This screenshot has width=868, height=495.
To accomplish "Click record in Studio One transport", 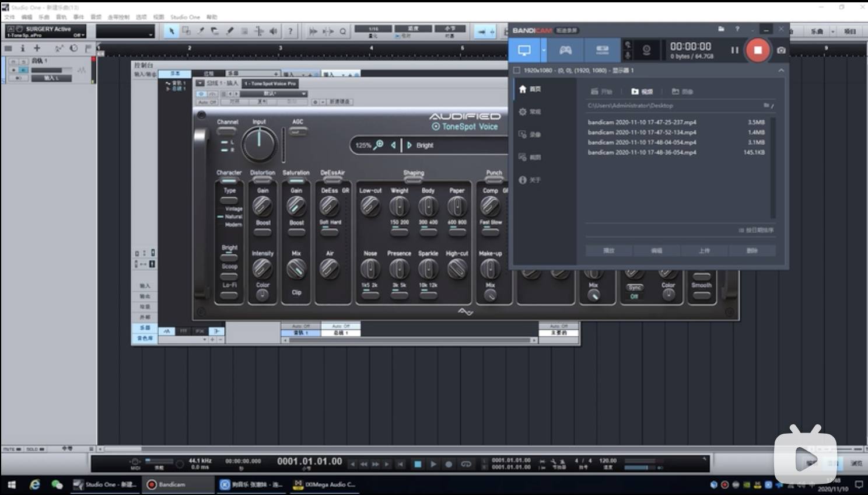I will click(x=449, y=464).
